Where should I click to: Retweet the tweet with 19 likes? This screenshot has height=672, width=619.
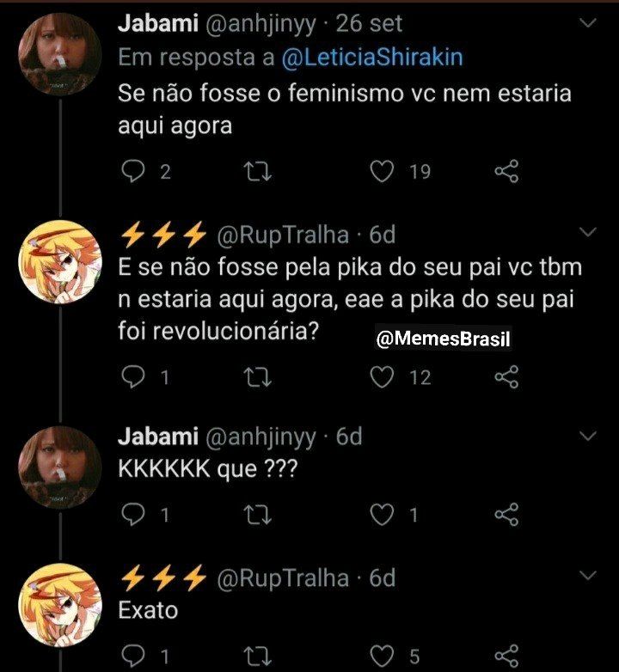pos(257,171)
